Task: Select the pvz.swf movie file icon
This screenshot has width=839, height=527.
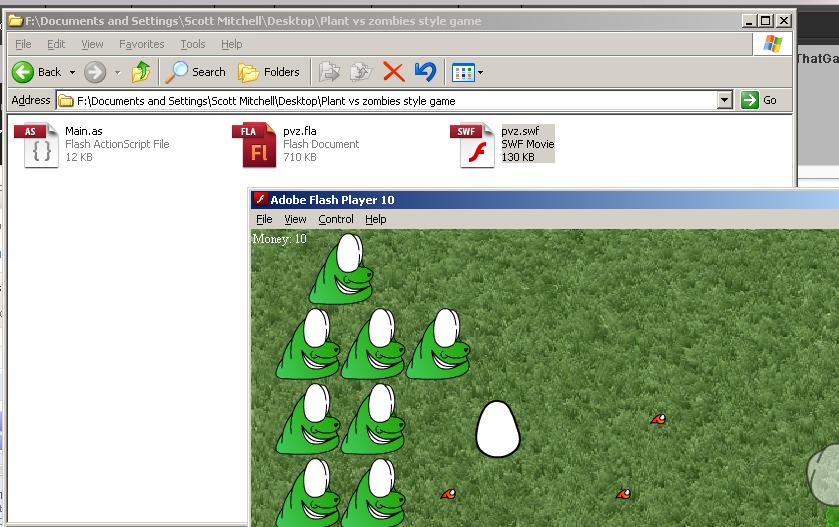Action: pos(472,145)
